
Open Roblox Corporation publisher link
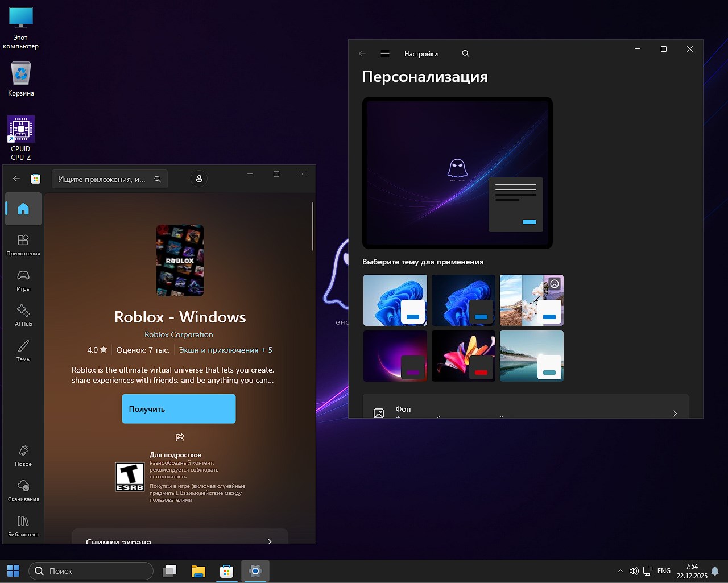(x=179, y=334)
